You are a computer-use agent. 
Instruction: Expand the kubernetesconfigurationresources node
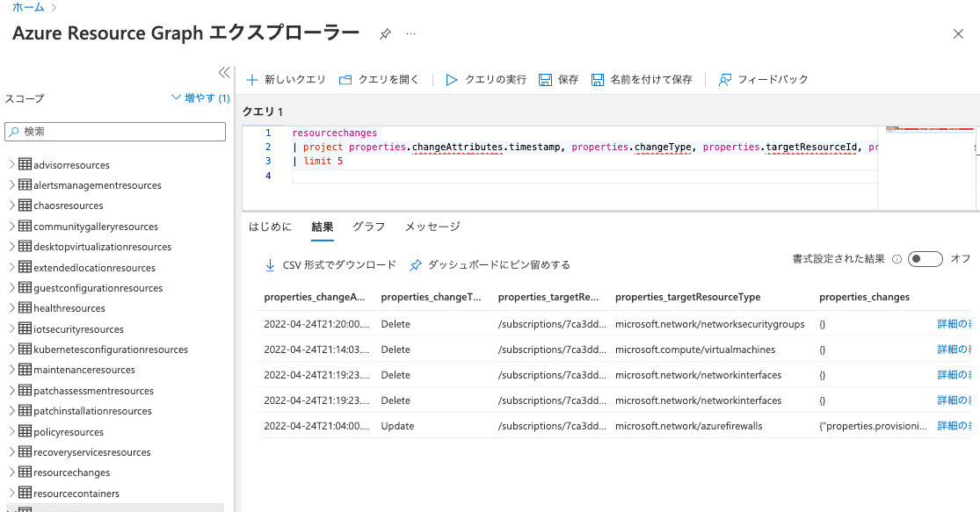click(x=12, y=349)
